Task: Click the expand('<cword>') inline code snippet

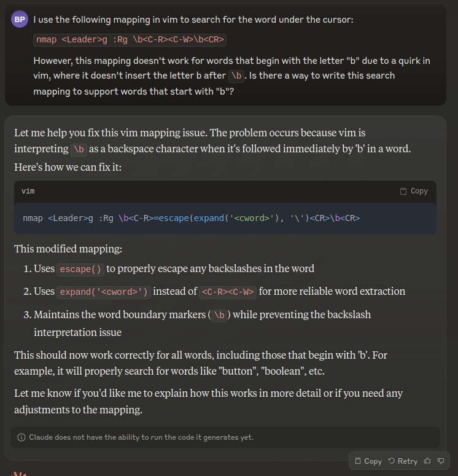Action: [105, 292]
